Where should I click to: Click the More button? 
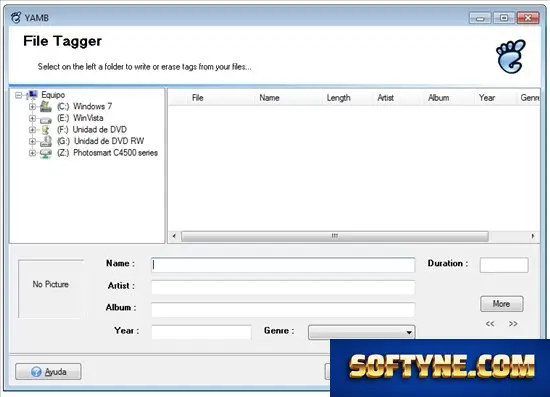502,304
